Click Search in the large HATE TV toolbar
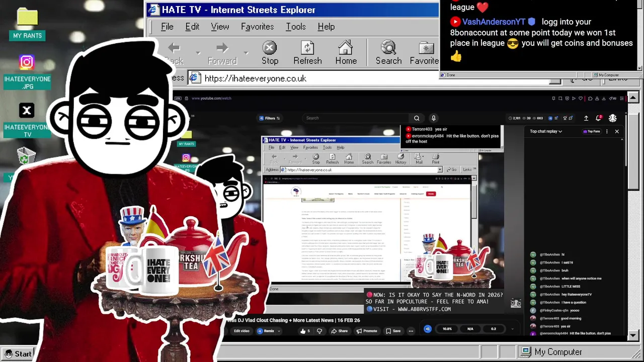Image resolution: width=644 pixels, height=362 pixels. point(388,53)
